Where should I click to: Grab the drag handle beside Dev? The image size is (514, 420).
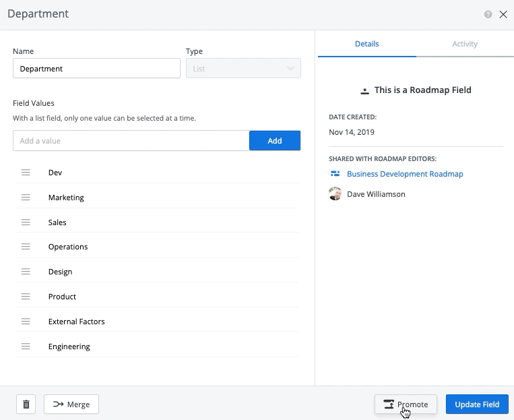pos(26,173)
